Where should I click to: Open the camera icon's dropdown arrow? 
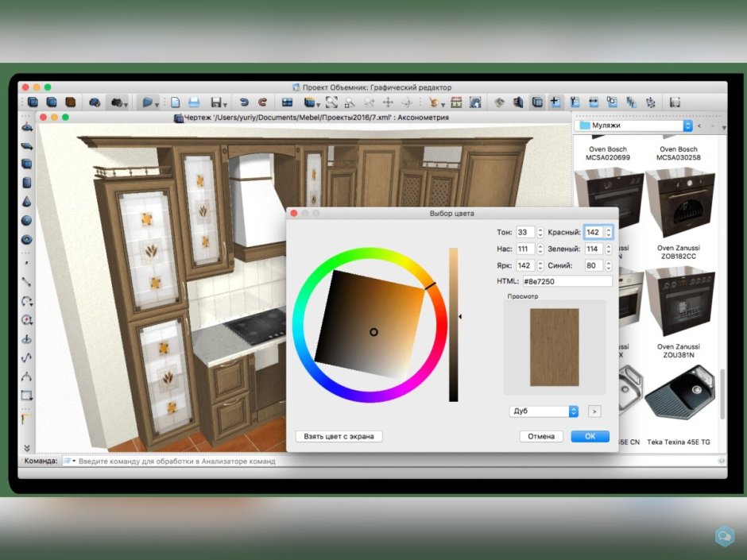click(126, 105)
